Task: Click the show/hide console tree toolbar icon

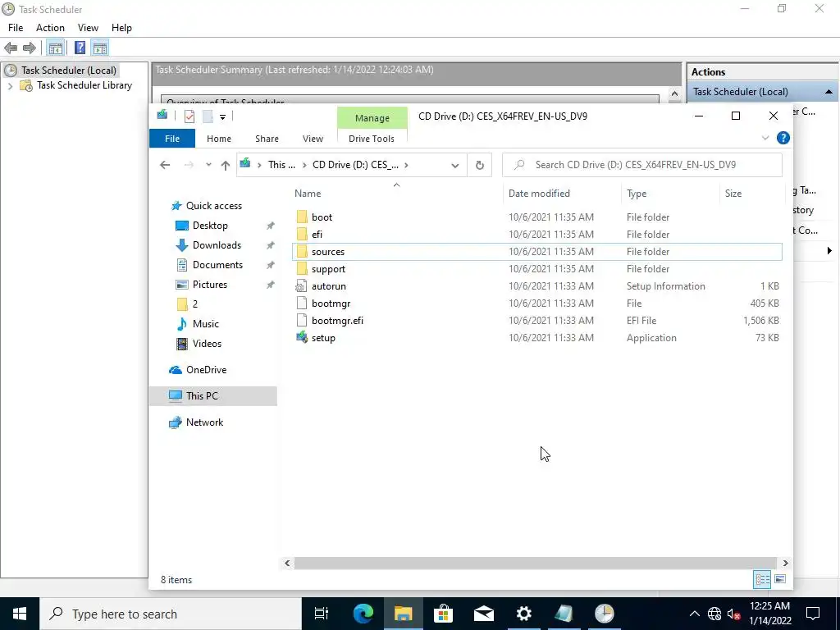Action: (55, 48)
